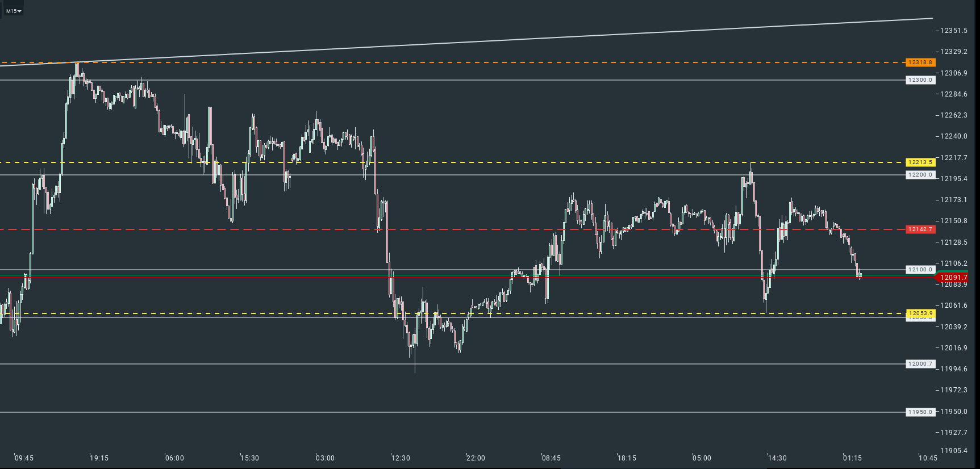Image resolution: width=980 pixels, height=469 pixels.
Task: Open the M15 timeframe dropdown
Action: (13, 11)
